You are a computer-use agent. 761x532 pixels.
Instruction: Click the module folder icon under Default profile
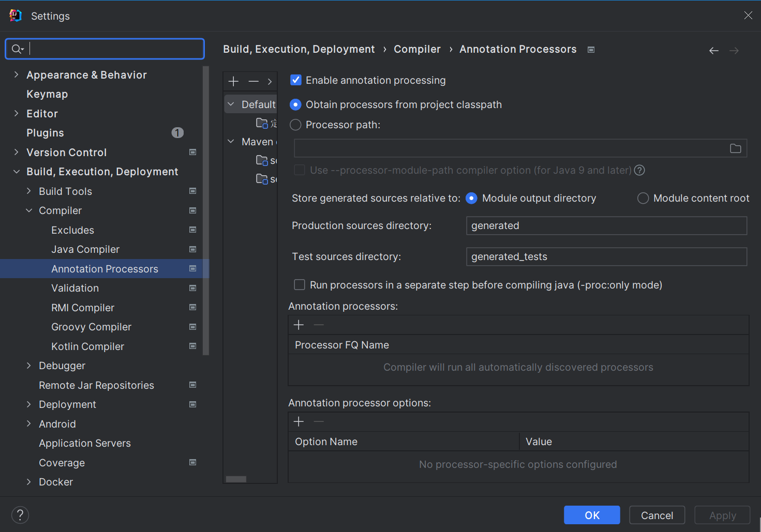point(262,123)
